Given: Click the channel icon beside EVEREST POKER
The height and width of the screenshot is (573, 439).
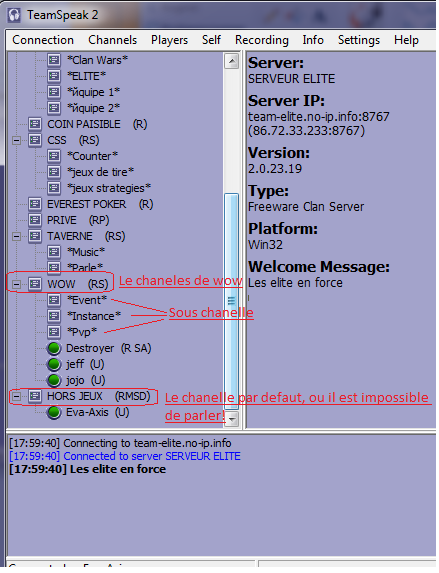Looking at the screenshot, I should [35, 204].
